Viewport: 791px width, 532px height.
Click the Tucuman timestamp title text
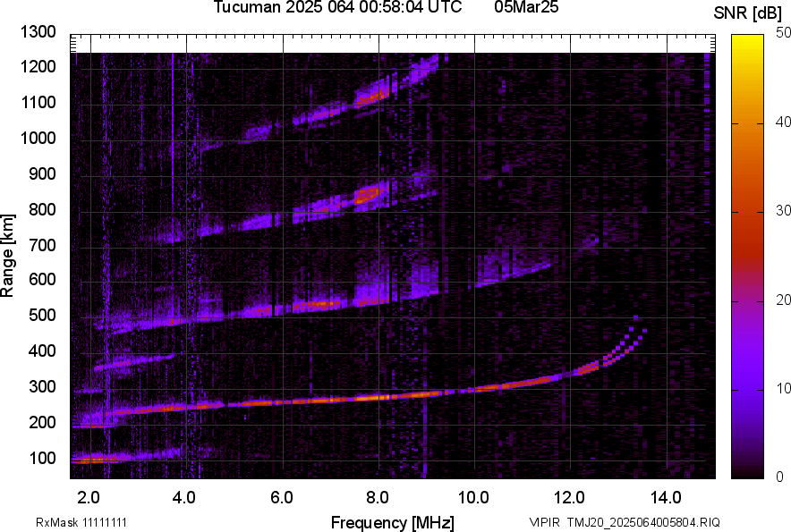(x=337, y=8)
